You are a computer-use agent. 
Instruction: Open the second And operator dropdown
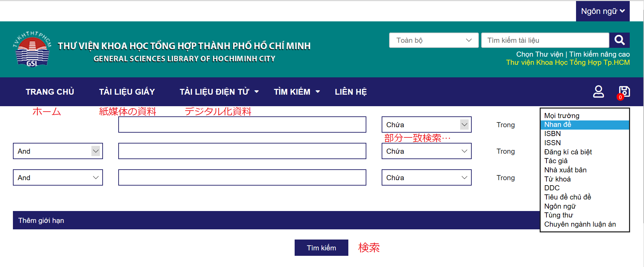(58, 177)
